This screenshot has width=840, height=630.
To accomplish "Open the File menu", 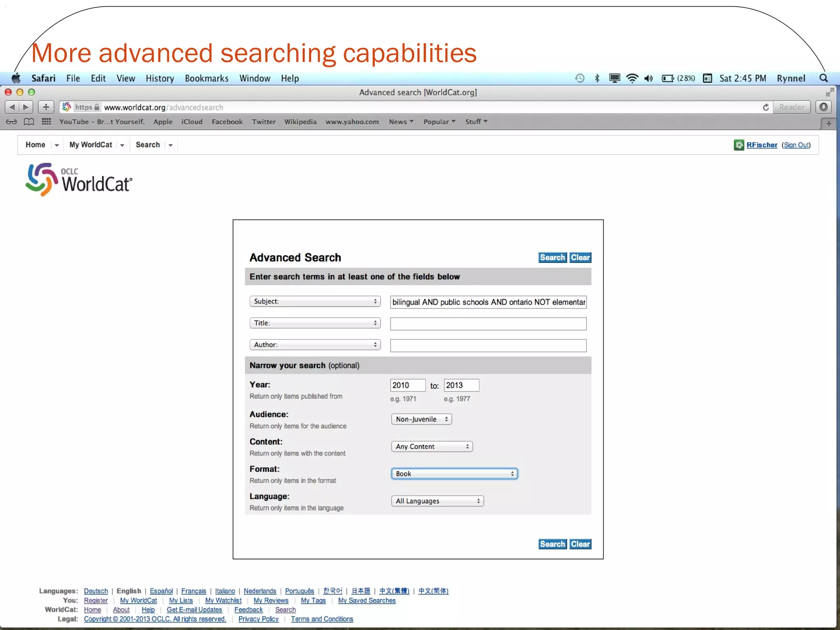I will 73,78.
